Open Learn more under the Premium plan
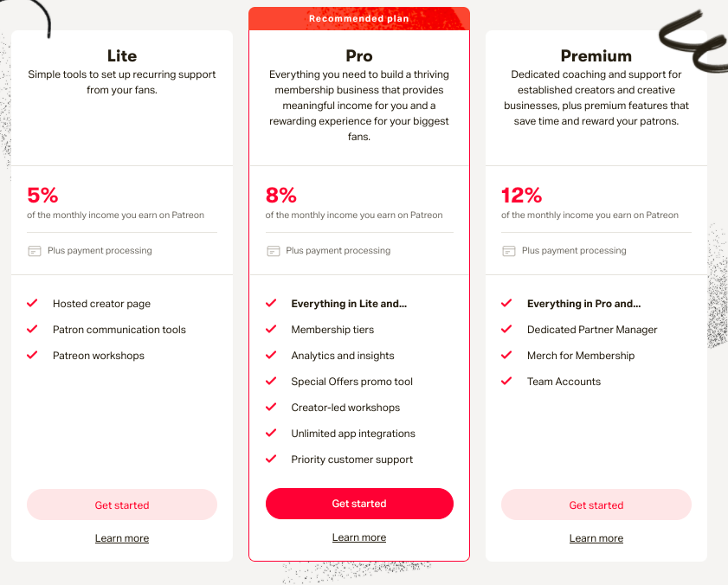This screenshot has height=585, width=728. [x=596, y=538]
